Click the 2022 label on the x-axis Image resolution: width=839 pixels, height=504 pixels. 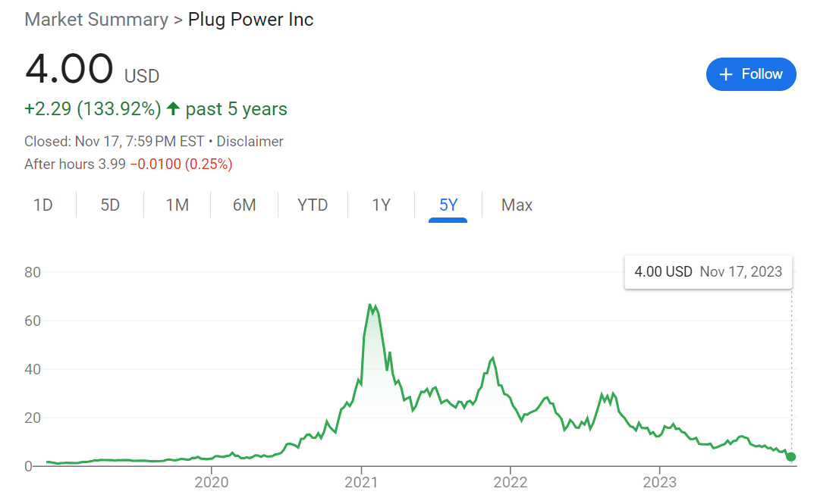point(510,482)
